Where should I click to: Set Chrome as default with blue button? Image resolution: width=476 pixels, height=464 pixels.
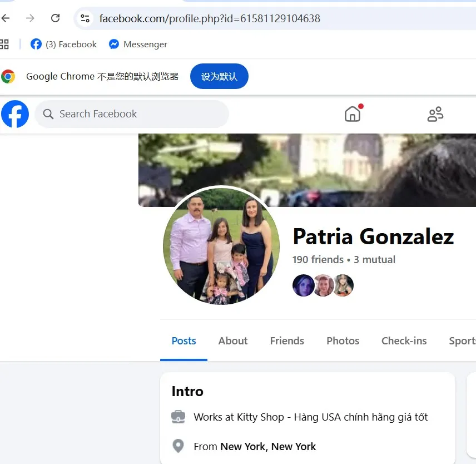tap(219, 76)
